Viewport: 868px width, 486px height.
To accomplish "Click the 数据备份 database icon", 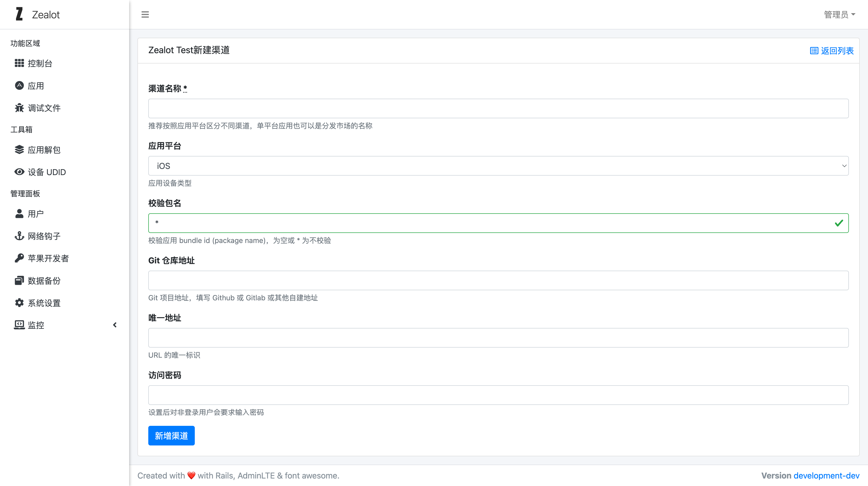I will click(x=19, y=280).
